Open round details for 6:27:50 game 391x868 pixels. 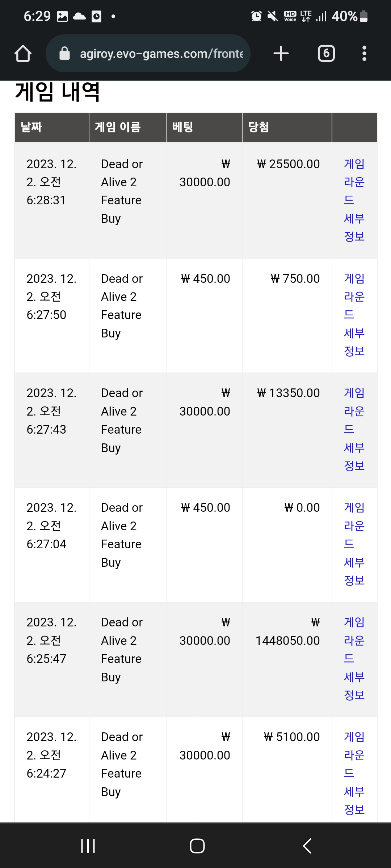click(x=354, y=315)
